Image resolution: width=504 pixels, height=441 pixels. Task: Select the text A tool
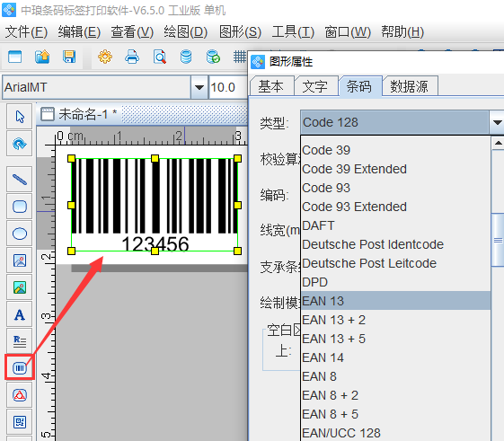[x=20, y=314]
